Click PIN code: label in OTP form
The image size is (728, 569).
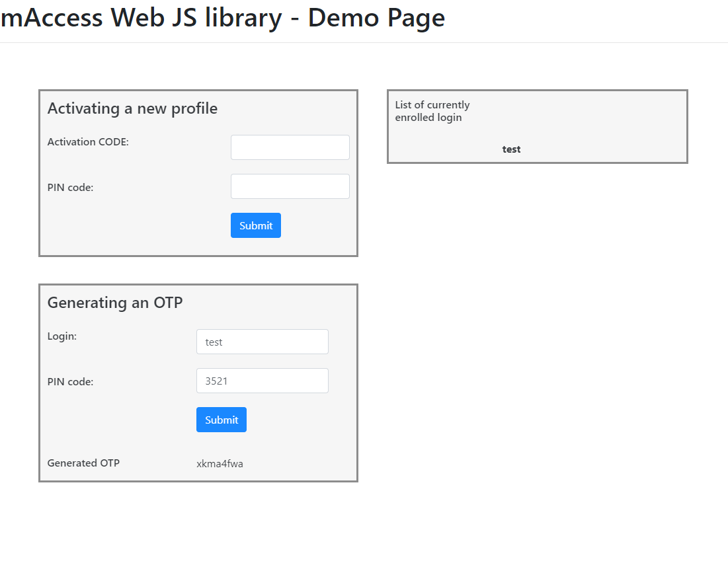[70, 382]
